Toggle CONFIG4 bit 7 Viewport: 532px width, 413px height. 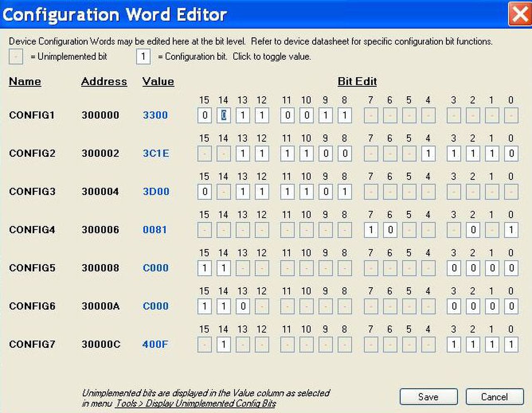pos(371,230)
